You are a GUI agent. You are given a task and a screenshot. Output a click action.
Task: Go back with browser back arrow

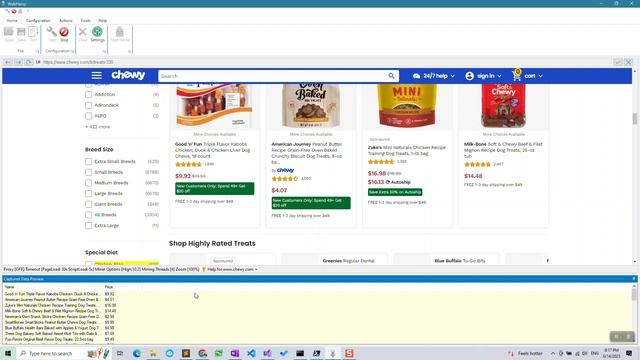8,62
